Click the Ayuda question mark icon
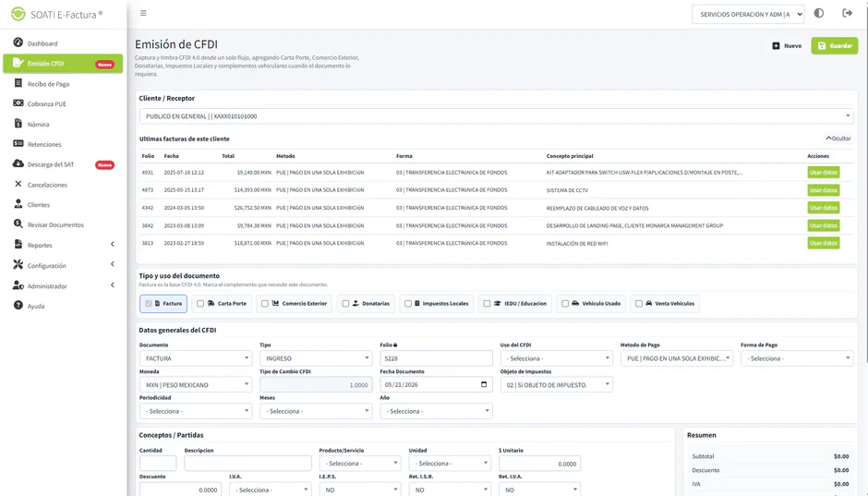868x496 pixels. coord(18,305)
